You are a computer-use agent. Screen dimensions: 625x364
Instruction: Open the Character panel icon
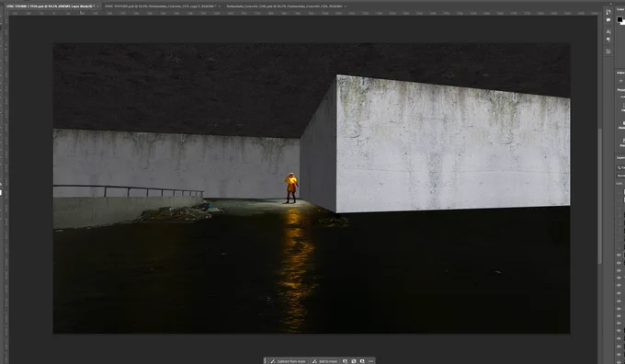coord(608,31)
